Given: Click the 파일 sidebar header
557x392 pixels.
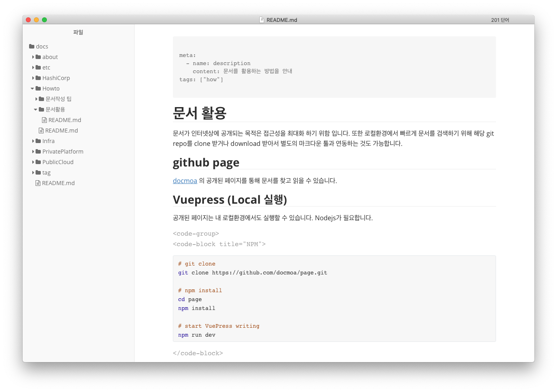Looking at the screenshot, I should 78,32.
